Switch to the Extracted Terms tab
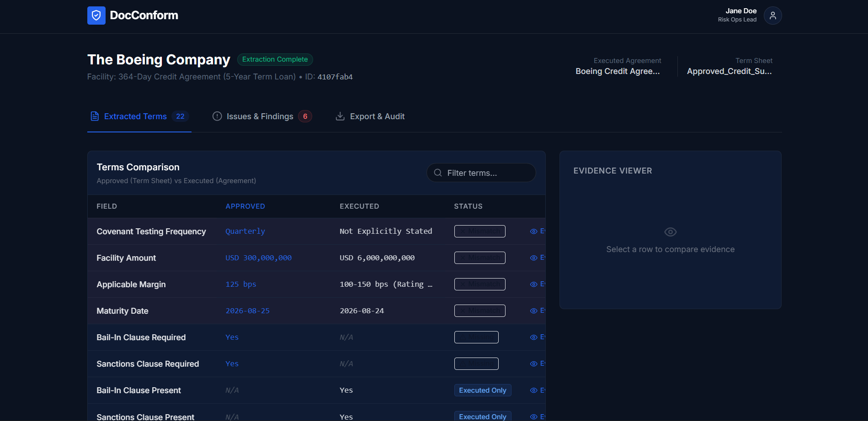The height and width of the screenshot is (421, 868). tap(139, 116)
